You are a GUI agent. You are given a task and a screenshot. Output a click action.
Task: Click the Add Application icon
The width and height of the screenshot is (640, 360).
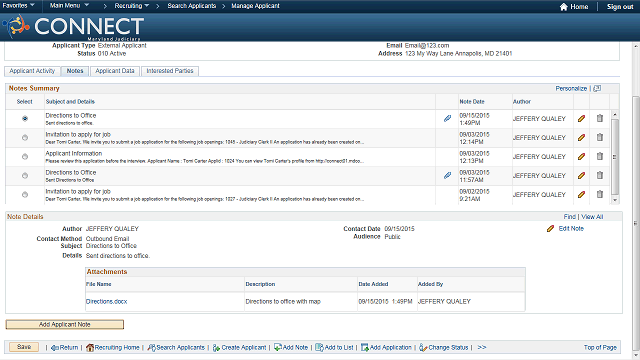pos(364,347)
